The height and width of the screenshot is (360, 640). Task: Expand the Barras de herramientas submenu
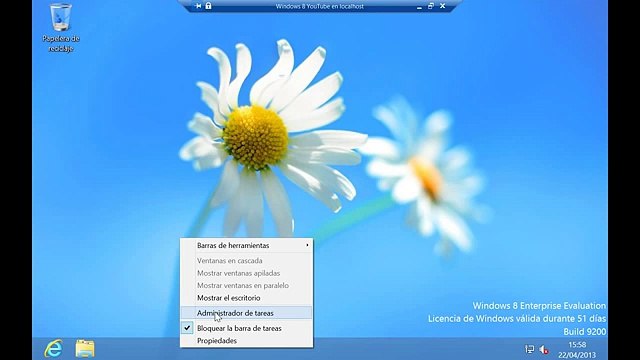(x=247, y=245)
